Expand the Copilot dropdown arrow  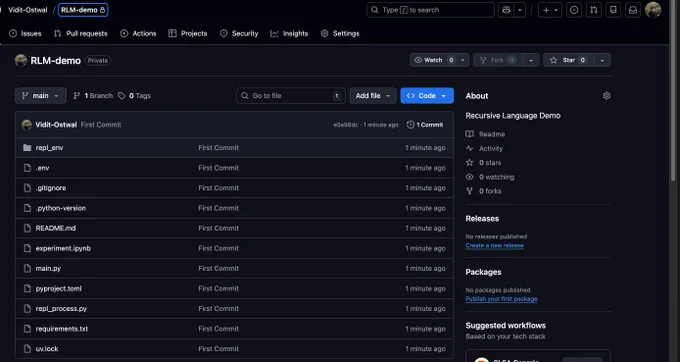pyautogui.click(x=520, y=10)
